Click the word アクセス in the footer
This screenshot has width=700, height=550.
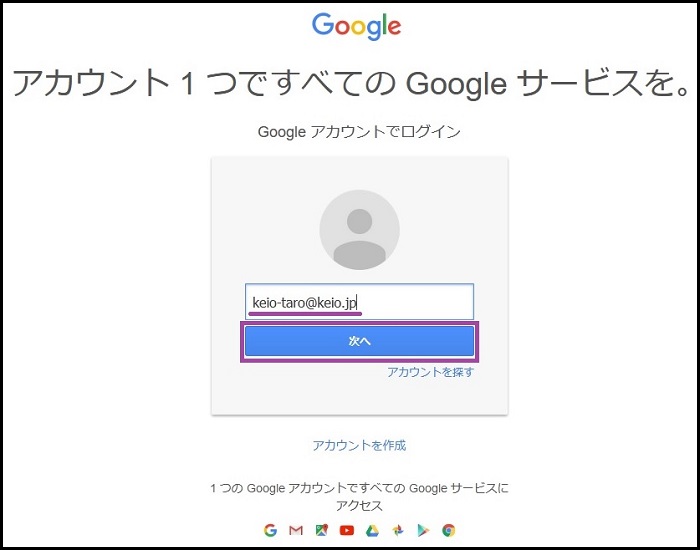point(359,506)
